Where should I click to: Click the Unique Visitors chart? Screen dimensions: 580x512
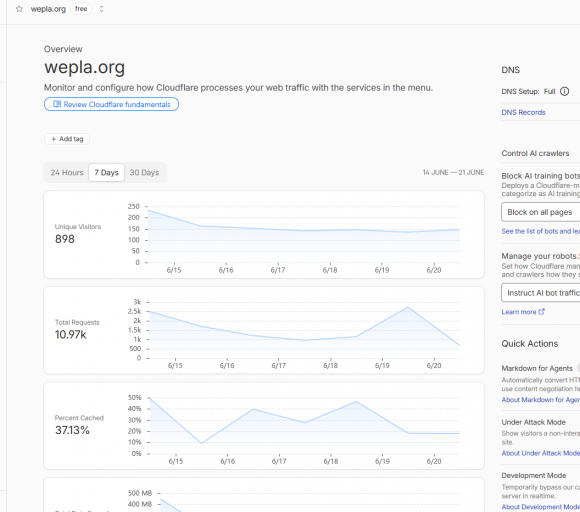(303, 235)
